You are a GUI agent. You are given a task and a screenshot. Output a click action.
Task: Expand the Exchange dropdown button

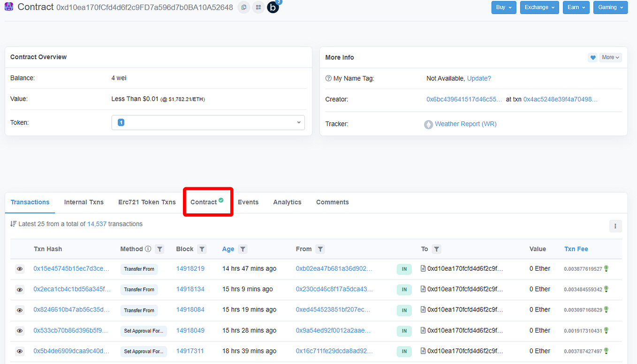click(539, 8)
